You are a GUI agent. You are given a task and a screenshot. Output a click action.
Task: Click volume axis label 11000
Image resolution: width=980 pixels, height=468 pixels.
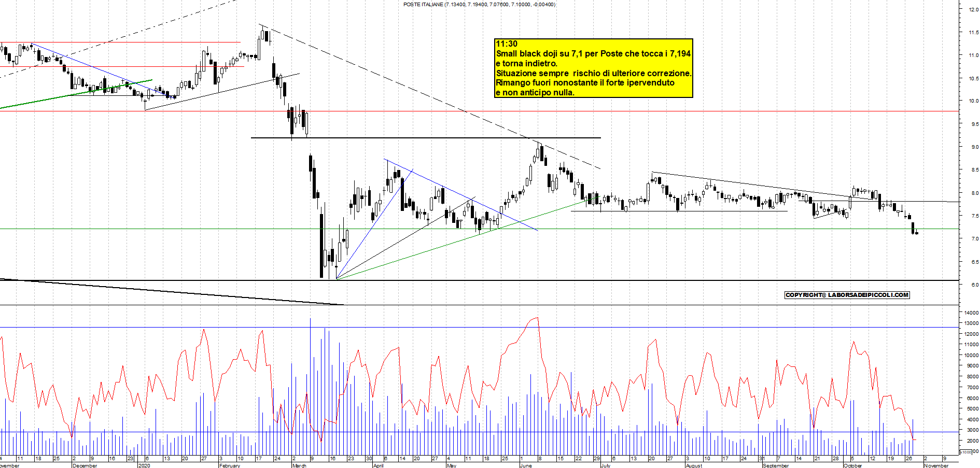pos(971,344)
